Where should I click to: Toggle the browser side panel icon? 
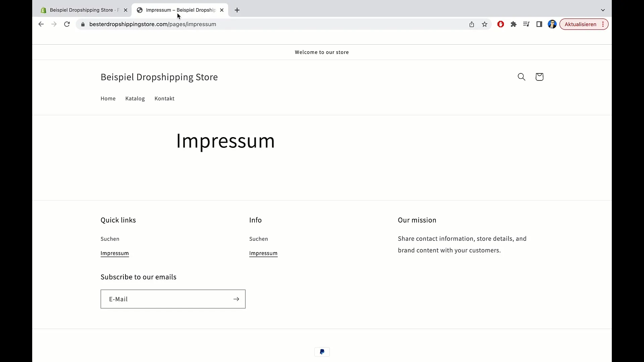pos(539,24)
